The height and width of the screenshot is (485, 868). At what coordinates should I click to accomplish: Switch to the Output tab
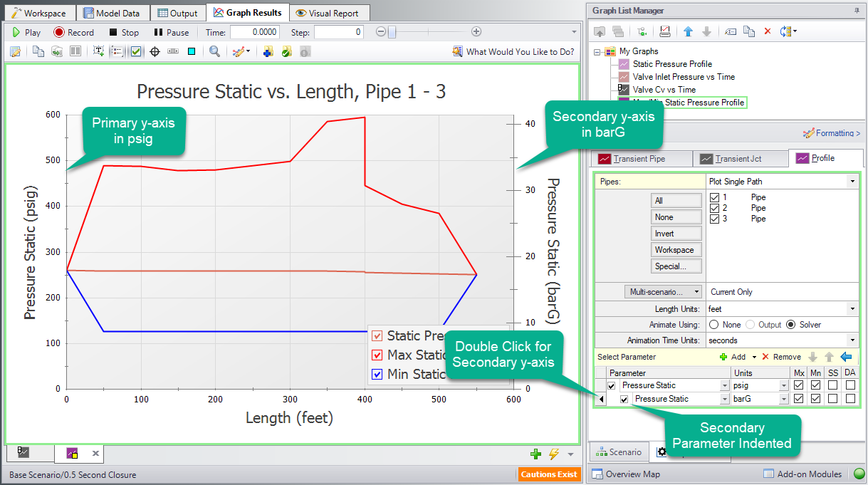coord(177,12)
